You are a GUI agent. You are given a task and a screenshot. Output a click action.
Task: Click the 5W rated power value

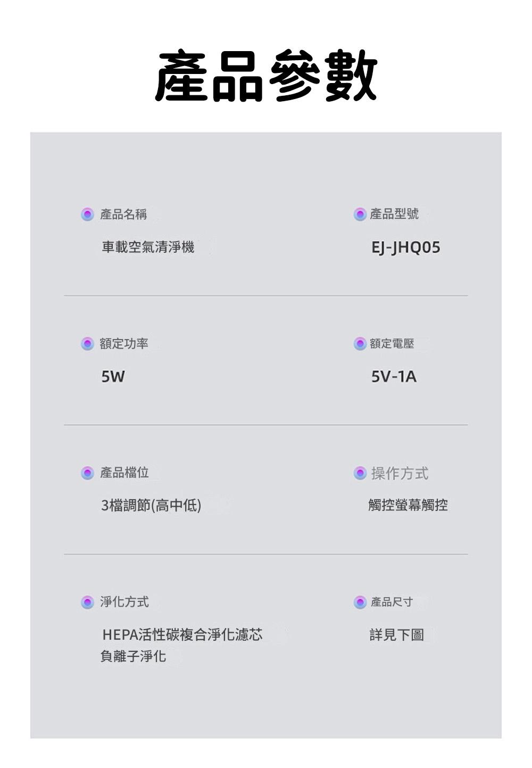pyautogui.click(x=113, y=377)
